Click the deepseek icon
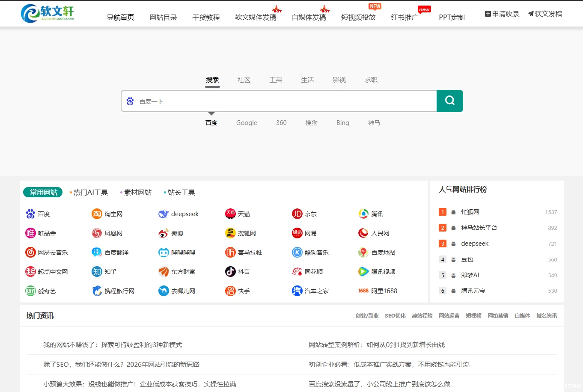 click(164, 214)
